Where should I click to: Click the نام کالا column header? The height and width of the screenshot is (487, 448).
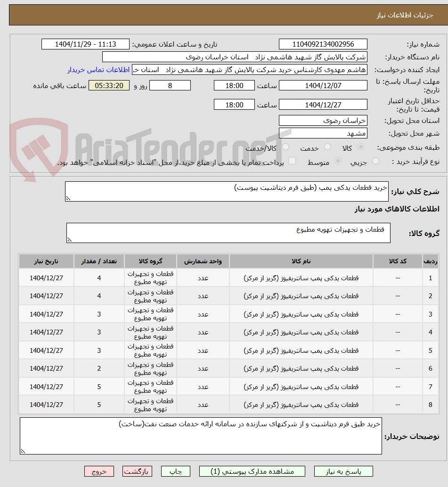pos(301,261)
